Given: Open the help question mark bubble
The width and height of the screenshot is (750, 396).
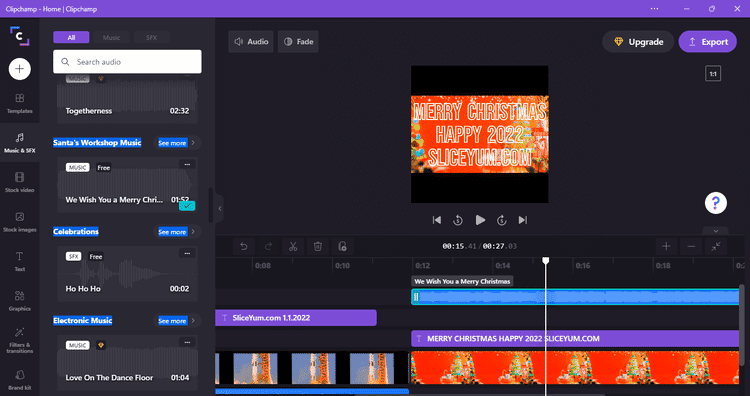Looking at the screenshot, I should pos(716,203).
